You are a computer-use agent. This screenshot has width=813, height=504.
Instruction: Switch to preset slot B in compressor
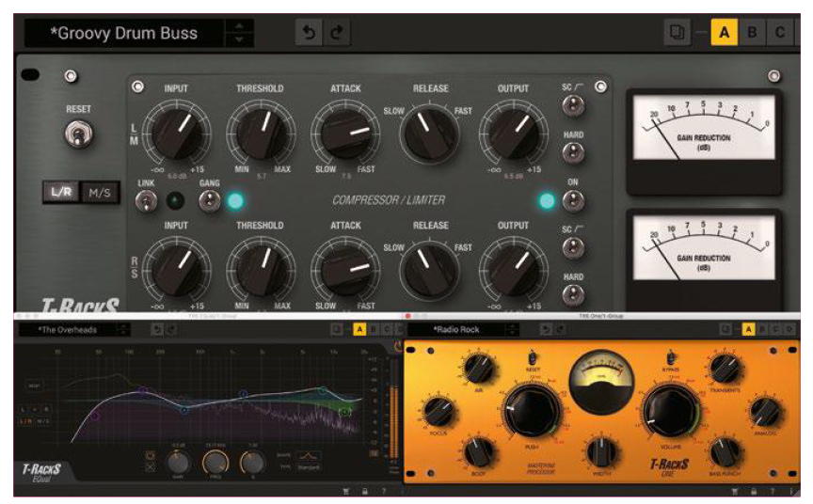(x=752, y=33)
